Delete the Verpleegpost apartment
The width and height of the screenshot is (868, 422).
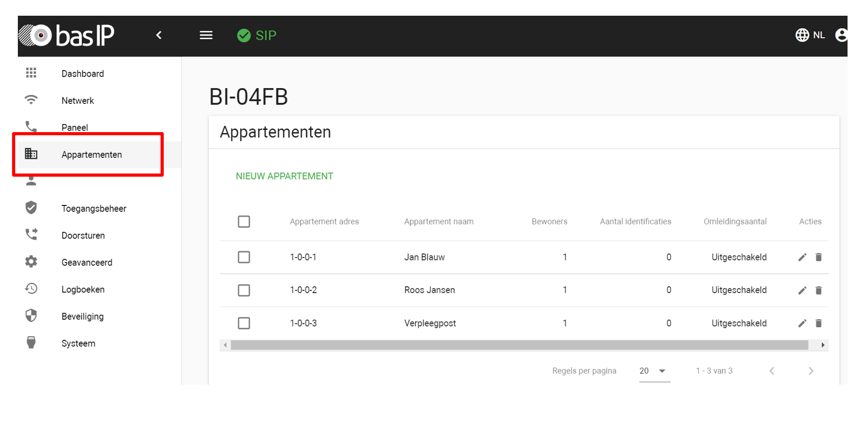click(819, 323)
